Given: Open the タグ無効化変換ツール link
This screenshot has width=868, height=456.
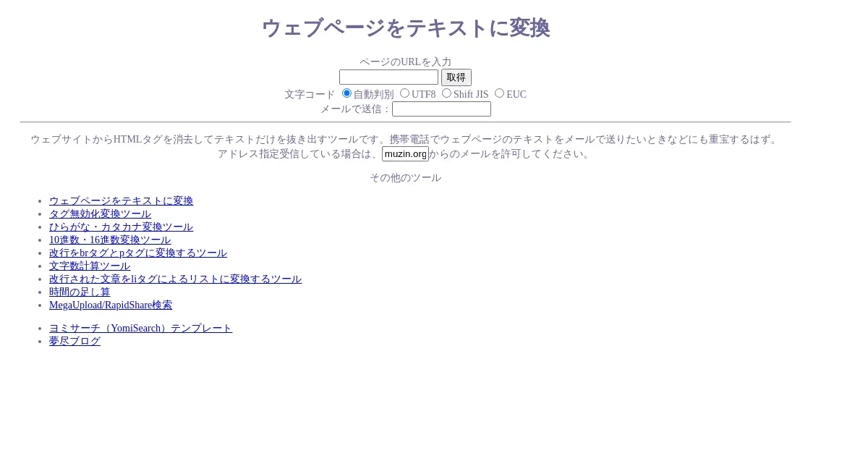Looking at the screenshot, I should [x=100, y=214].
